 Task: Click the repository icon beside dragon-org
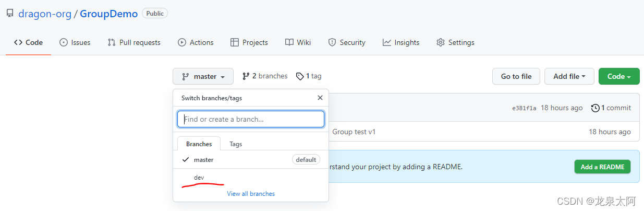pyautogui.click(x=10, y=14)
